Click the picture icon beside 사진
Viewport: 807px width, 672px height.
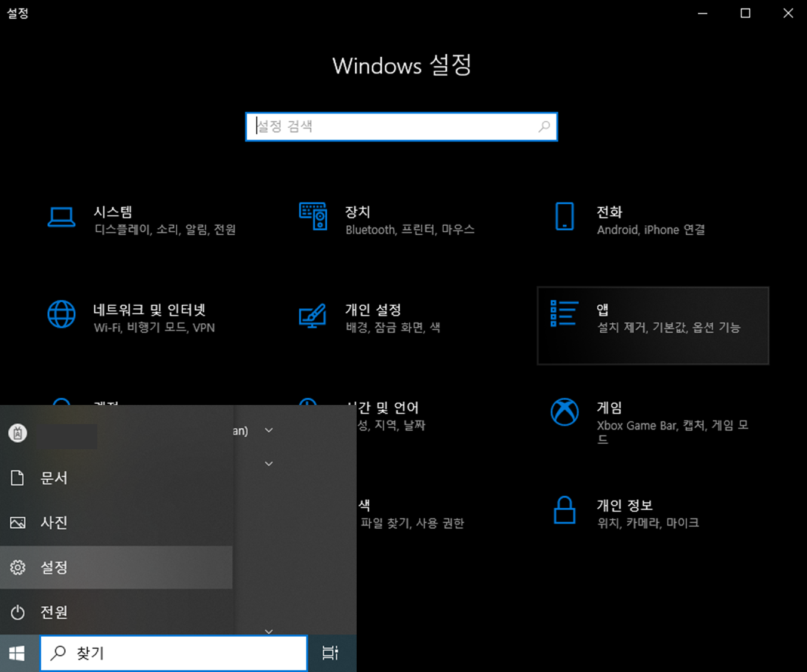coord(18,523)
